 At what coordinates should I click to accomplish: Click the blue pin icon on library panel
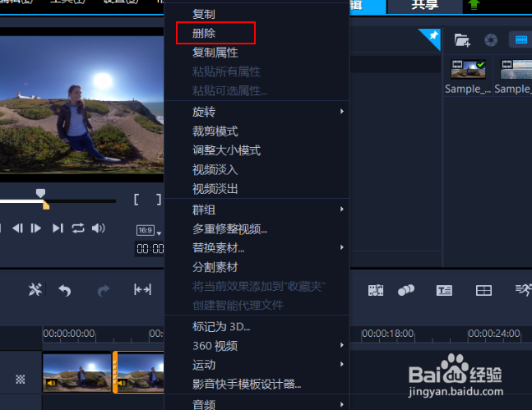pyautogui.click(x=432, y=37)
